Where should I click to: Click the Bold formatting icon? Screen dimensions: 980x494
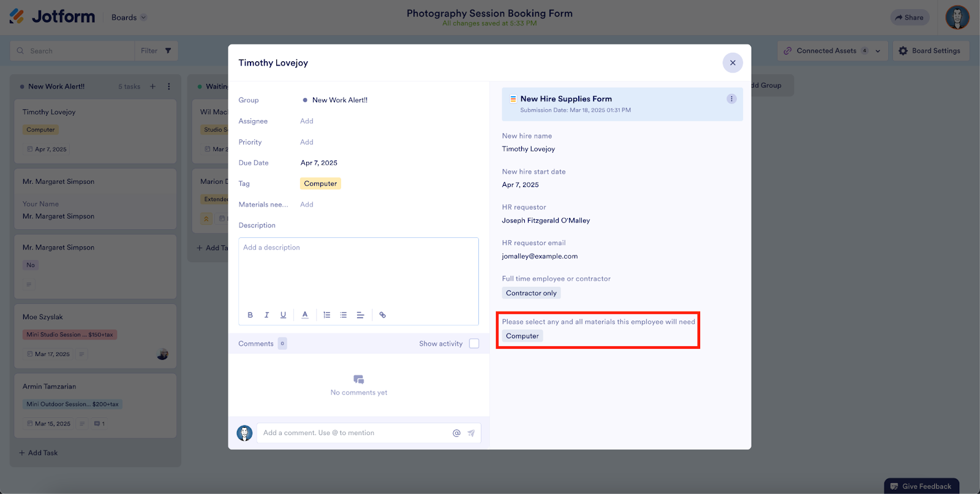point(250,315)
